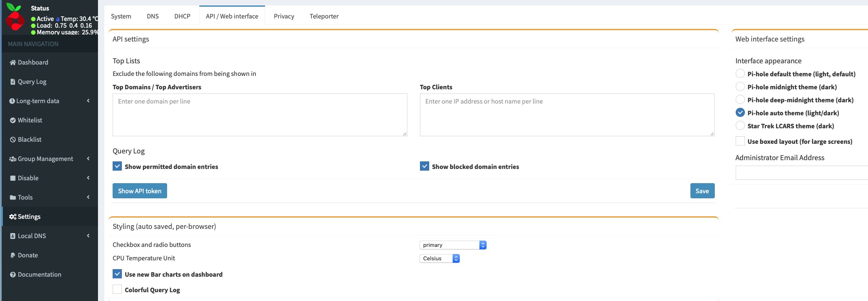Click the 'Styling (auto saved, per-browser)' heading

164,226
